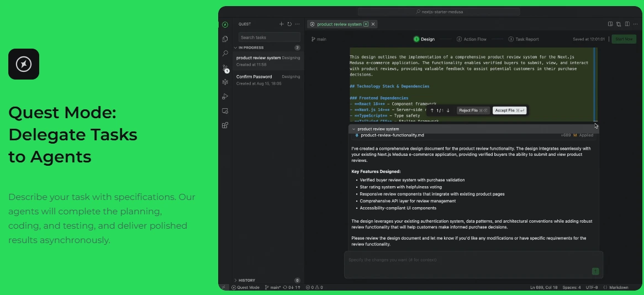Click Created at Aug 15, 18:05 text
The image size is (644, 295).
pos(258,83)
